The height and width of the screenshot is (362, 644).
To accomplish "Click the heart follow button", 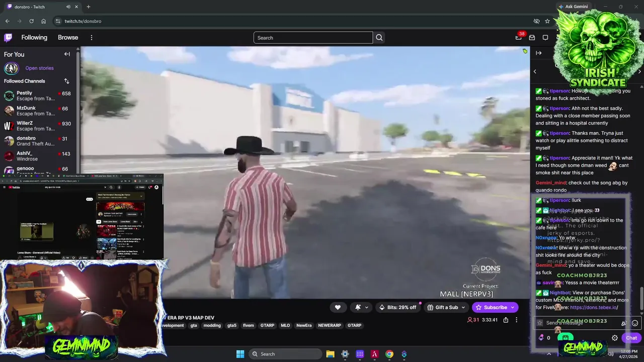I will (338, 307).
